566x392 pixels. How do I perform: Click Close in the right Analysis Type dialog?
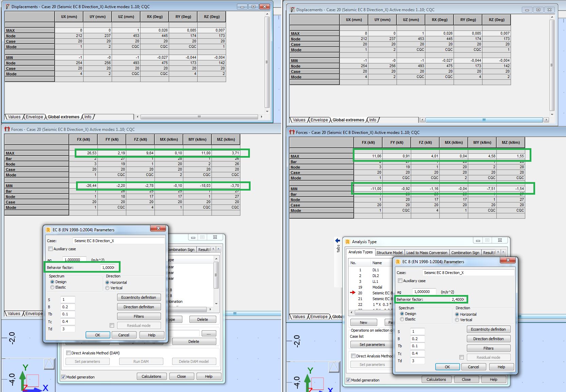tap(466, 379)
